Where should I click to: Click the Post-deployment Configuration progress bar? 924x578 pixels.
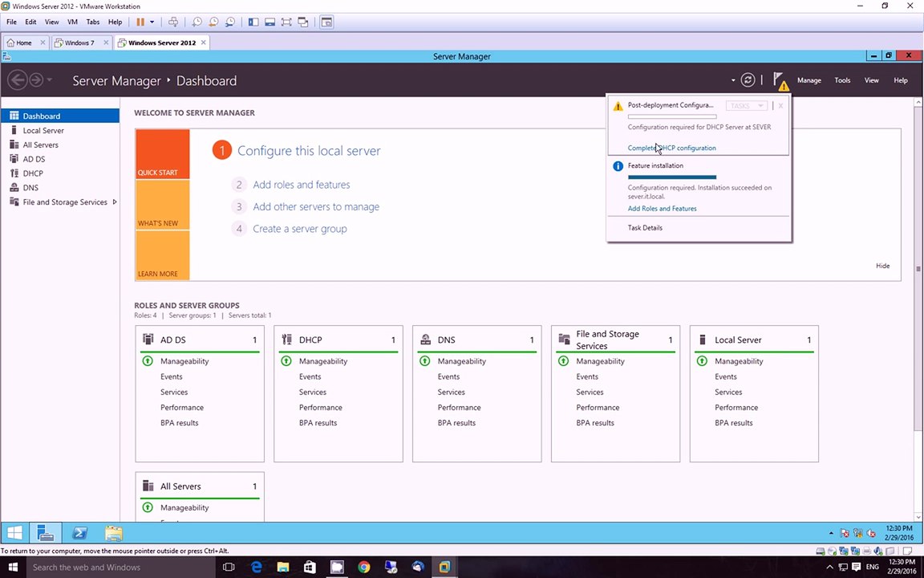(x=672, y=116)
